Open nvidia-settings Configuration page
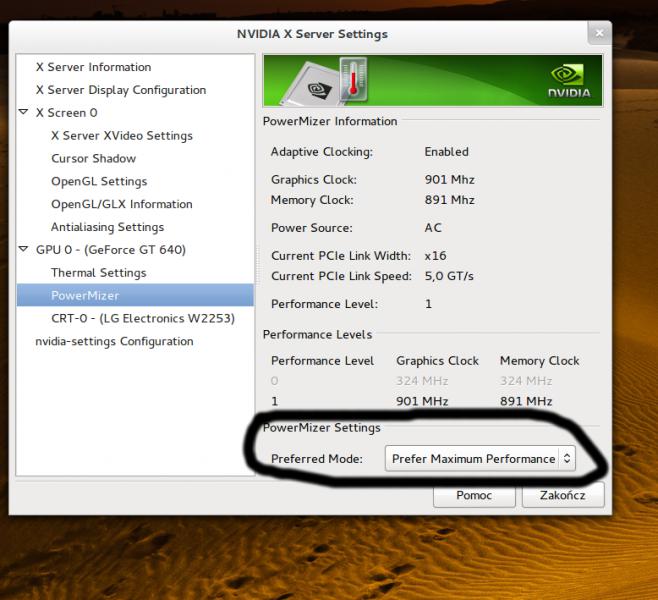 114,341
